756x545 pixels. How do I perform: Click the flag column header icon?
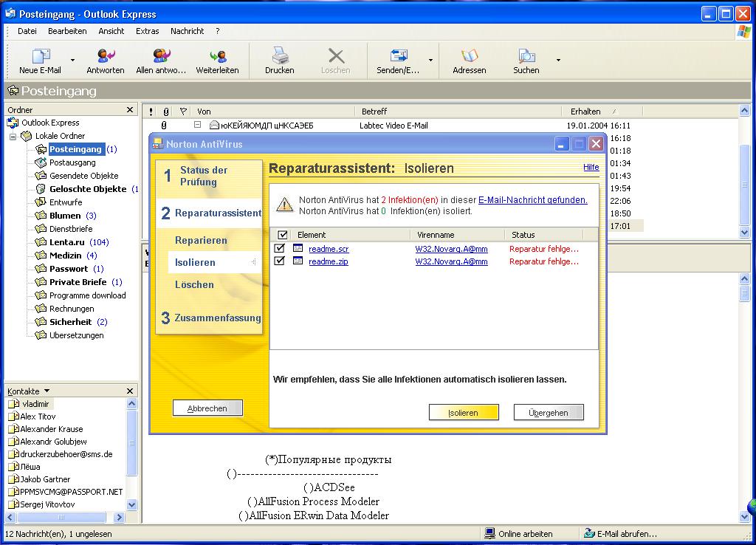(183, 112)
